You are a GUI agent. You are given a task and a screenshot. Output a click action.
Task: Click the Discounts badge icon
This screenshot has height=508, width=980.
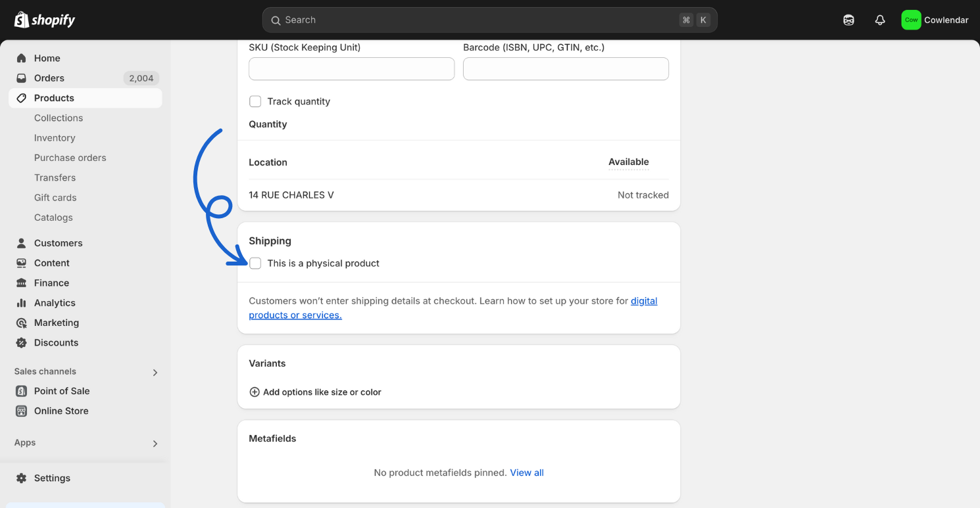point(22,343)
